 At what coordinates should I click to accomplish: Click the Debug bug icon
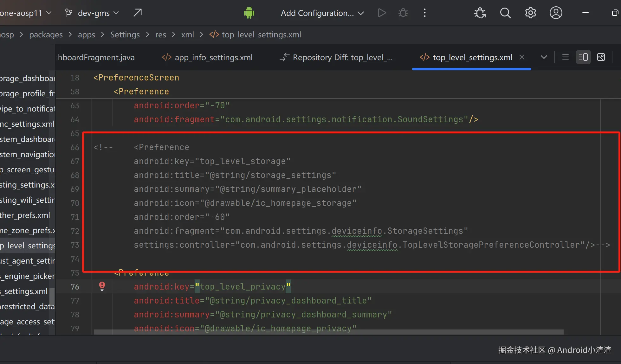[403, 13]
